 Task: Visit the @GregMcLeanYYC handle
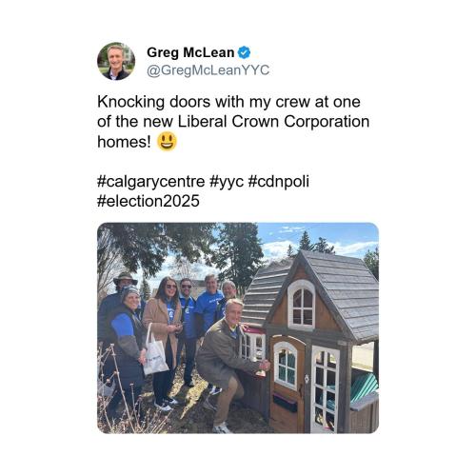[x=208, y=70]
